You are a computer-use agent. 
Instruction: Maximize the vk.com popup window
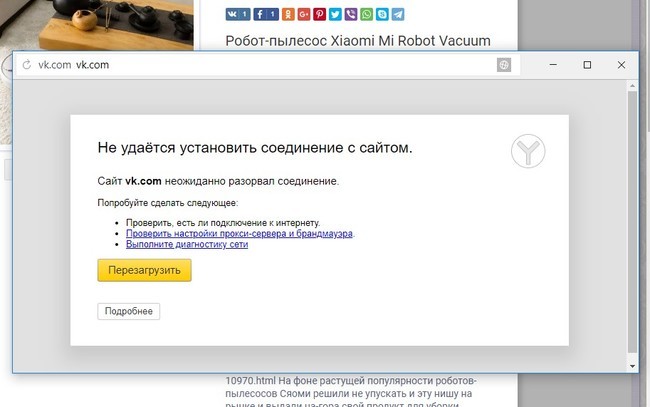pos(587,65)
